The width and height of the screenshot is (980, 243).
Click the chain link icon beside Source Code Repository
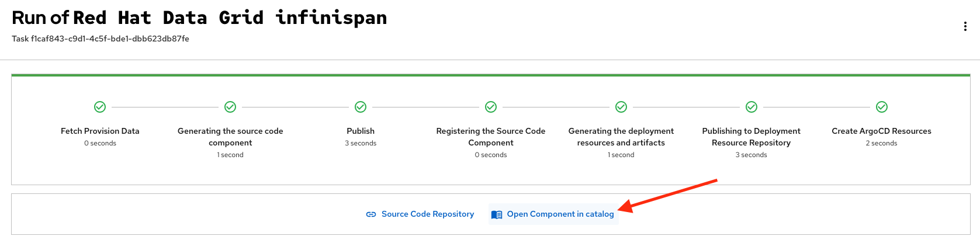(371, 214)
